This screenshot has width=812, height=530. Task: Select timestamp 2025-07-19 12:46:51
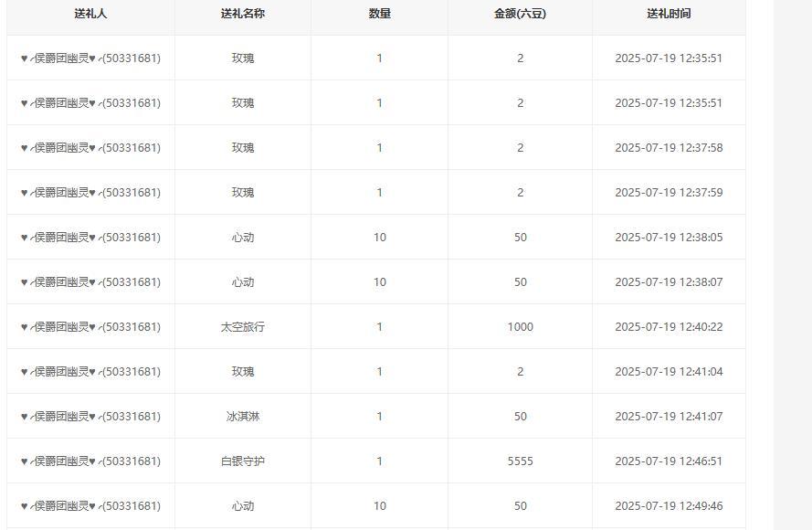click(669, 461)
